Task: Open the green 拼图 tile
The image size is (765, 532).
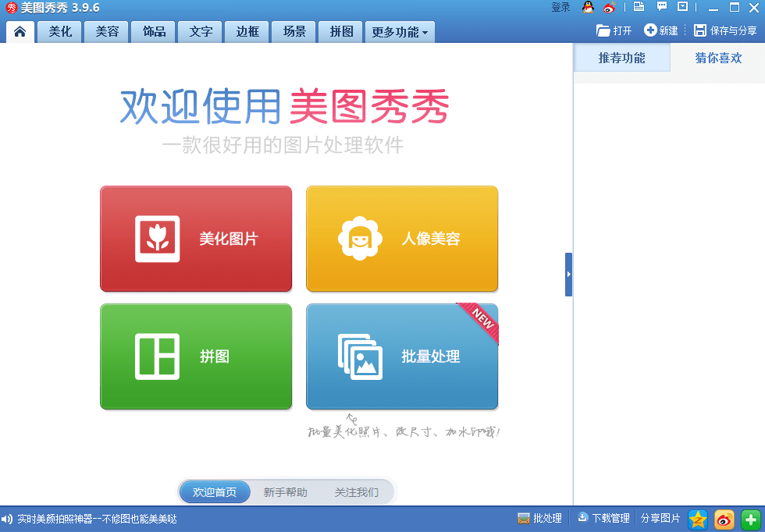Action: click(196, 356)
